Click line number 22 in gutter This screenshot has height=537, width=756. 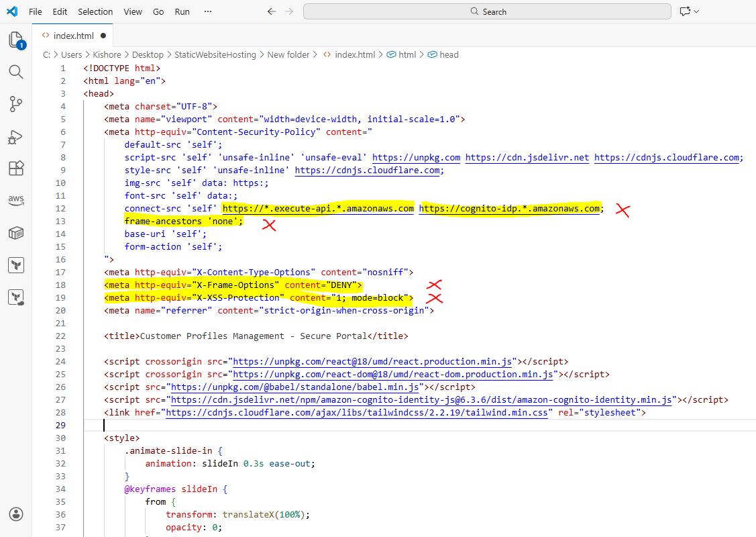(x=60, y=336)
